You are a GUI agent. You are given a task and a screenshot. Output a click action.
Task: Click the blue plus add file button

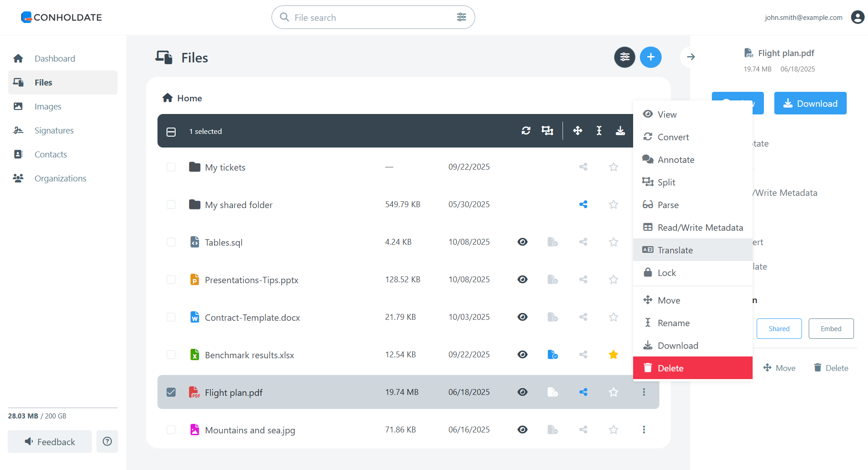pyautogui.click(x=650, y=57)
